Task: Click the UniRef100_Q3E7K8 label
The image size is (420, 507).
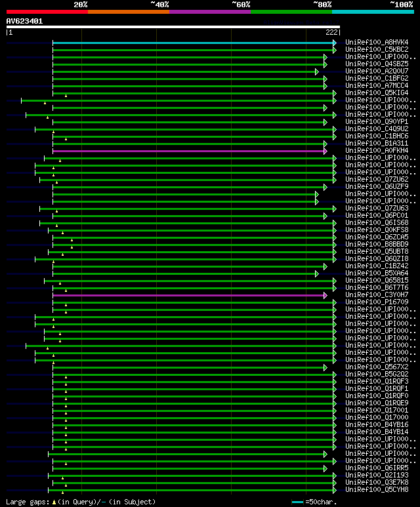Action: (x=377, y=483)
